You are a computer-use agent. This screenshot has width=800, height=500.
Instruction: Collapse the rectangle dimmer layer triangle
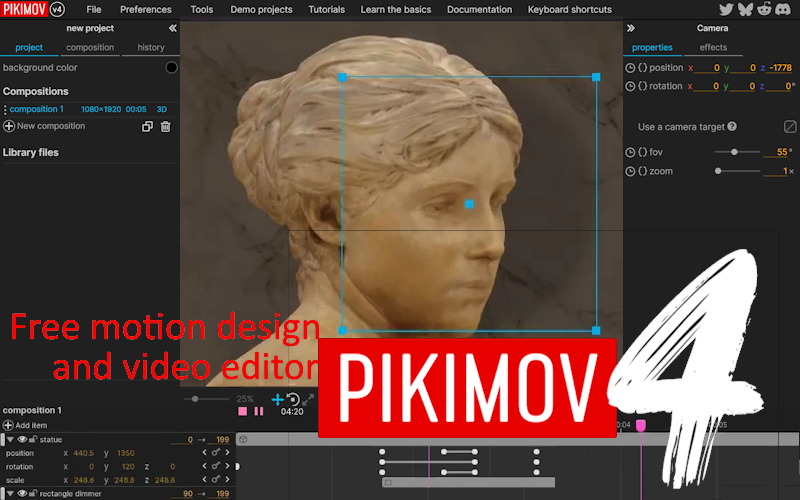10,493
